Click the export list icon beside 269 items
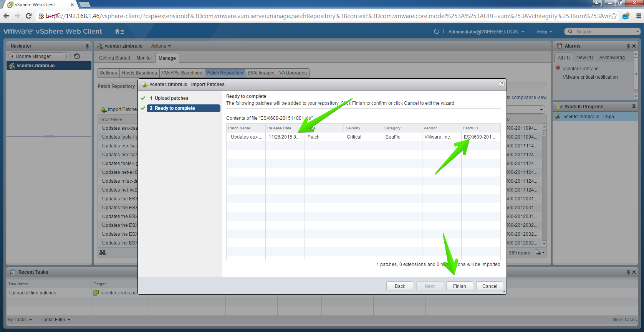 click(538, 253)
